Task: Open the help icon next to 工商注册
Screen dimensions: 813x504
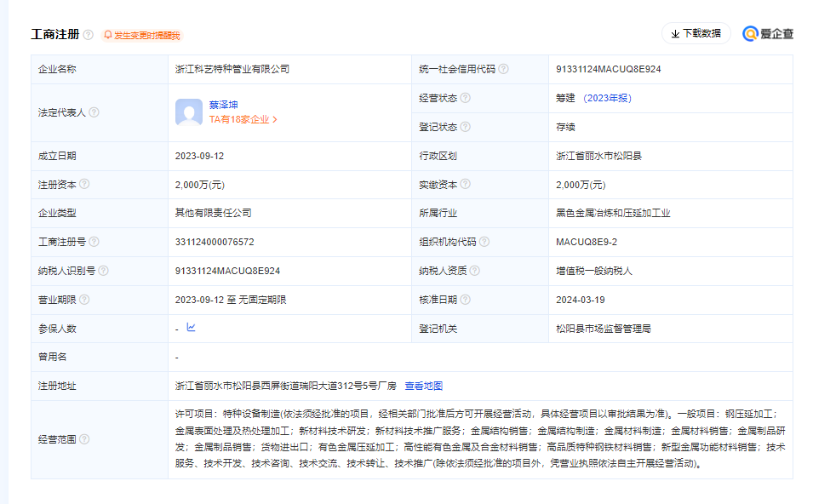Action: (x=89, y=35)
